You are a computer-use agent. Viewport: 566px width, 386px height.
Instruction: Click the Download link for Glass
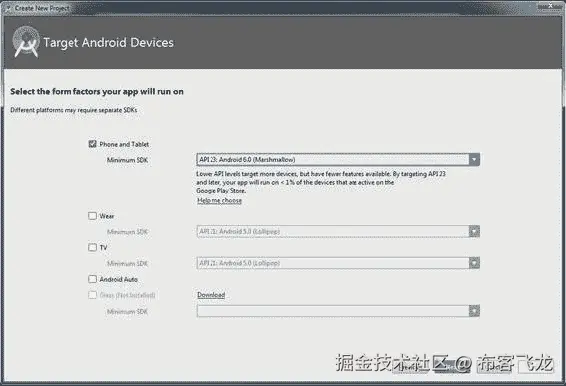tap(211, 295)
